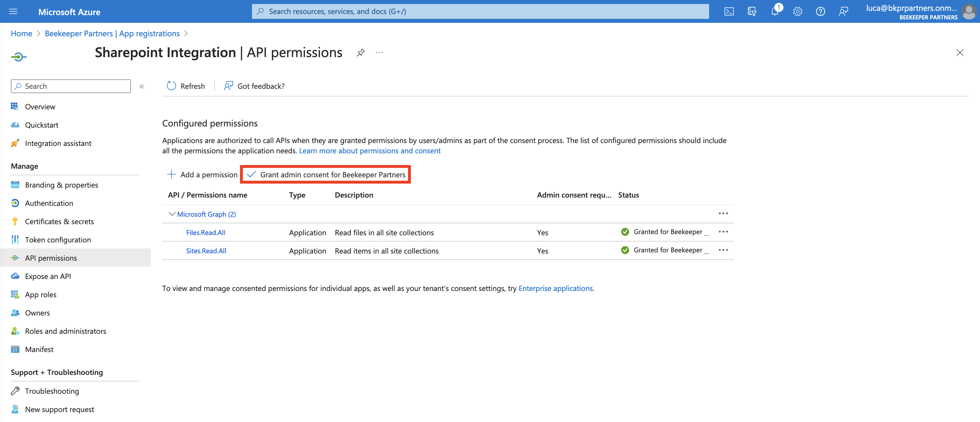This screenshot has width=980, height=422.
Task: Open the ellipsis menu for the Sites.Read.All row
Action: [x=723, y=250]
